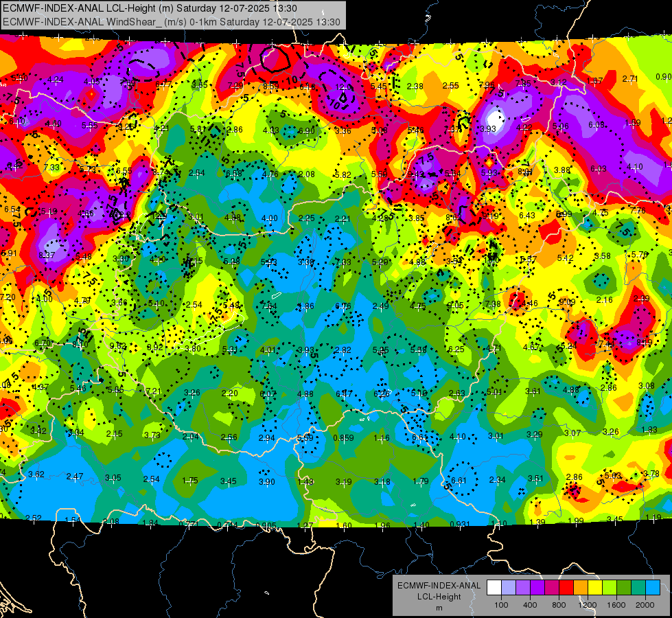Click the yellow swatch in the legend
Screen dimensions: 672x618
coord(595,588)
